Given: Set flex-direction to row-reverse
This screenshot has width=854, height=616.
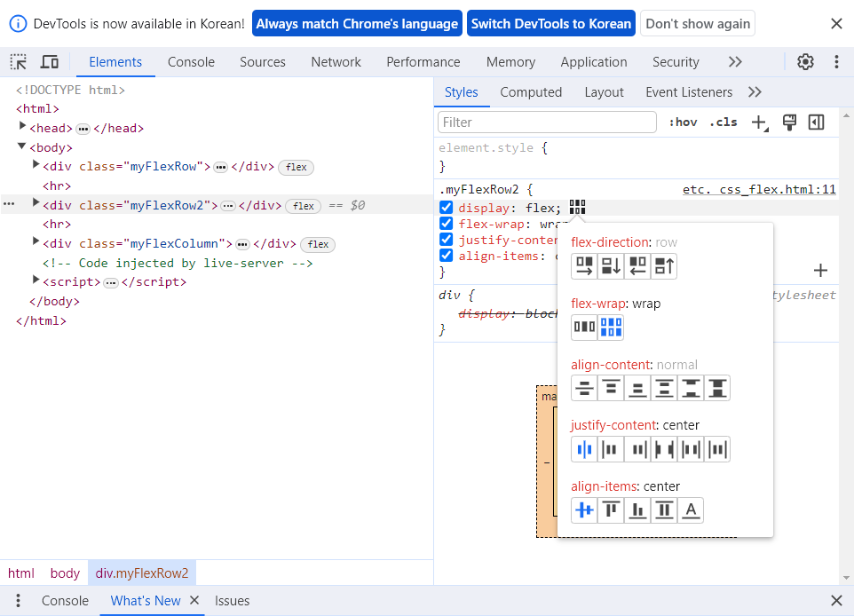Looking at the screenshot, I should (637, 266).
